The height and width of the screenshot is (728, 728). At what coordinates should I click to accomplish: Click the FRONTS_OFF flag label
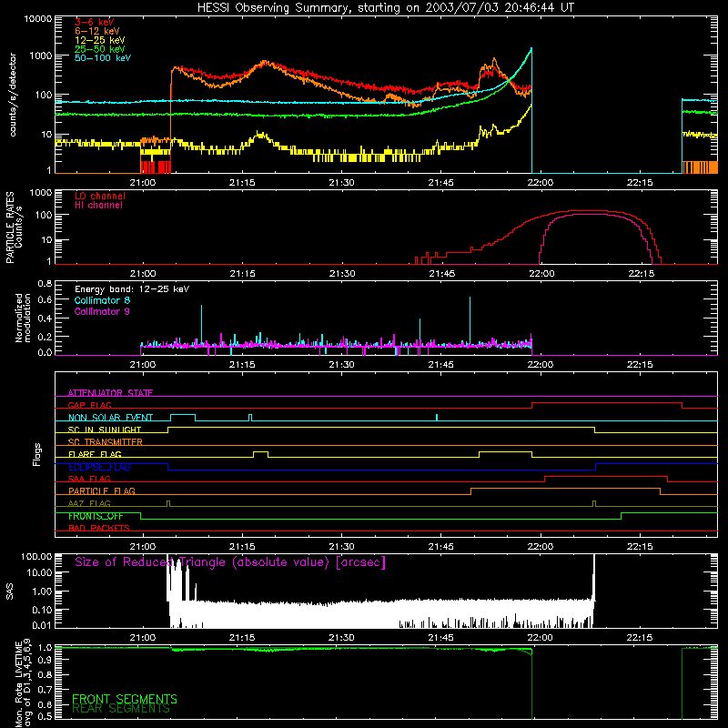[x=96, y=516]
